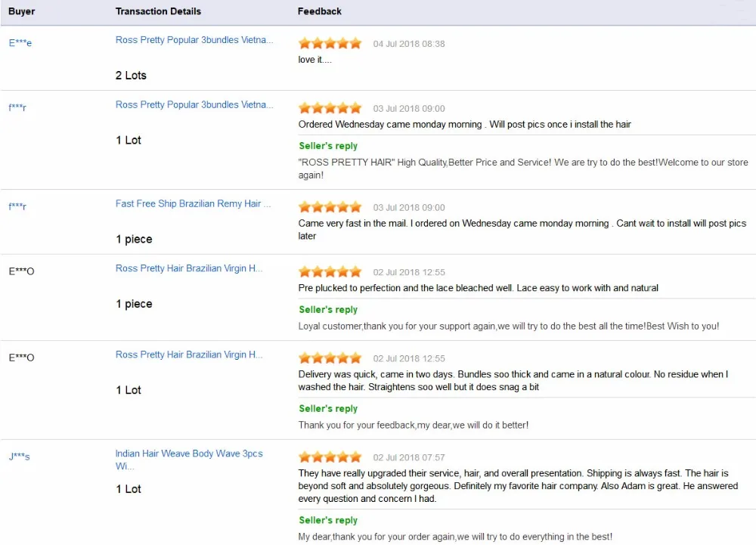Click the star rating beside "Came very fast" feedback
Image resolution: width=756 pixels, height=545 pixels.
[x=330, y=206]
